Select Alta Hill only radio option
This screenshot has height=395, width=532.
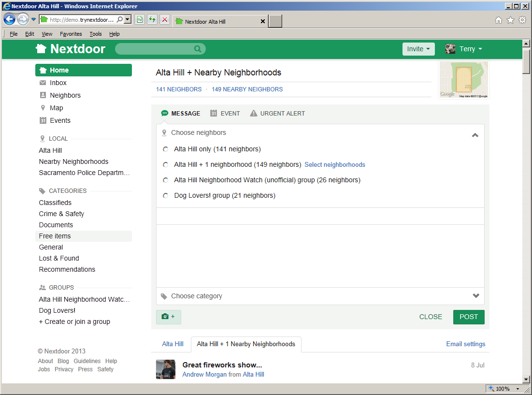coord(165,149)
